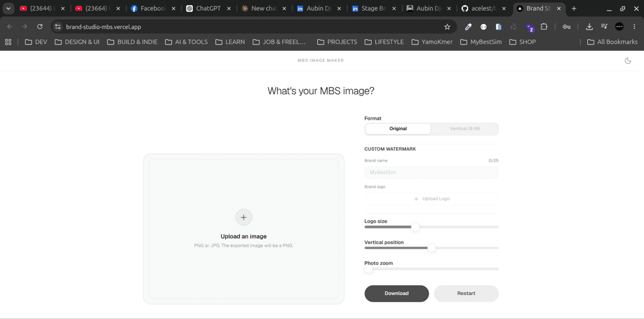Toggle dark mode with the moon icon
The image size is (644, 319).
[628, 61]
